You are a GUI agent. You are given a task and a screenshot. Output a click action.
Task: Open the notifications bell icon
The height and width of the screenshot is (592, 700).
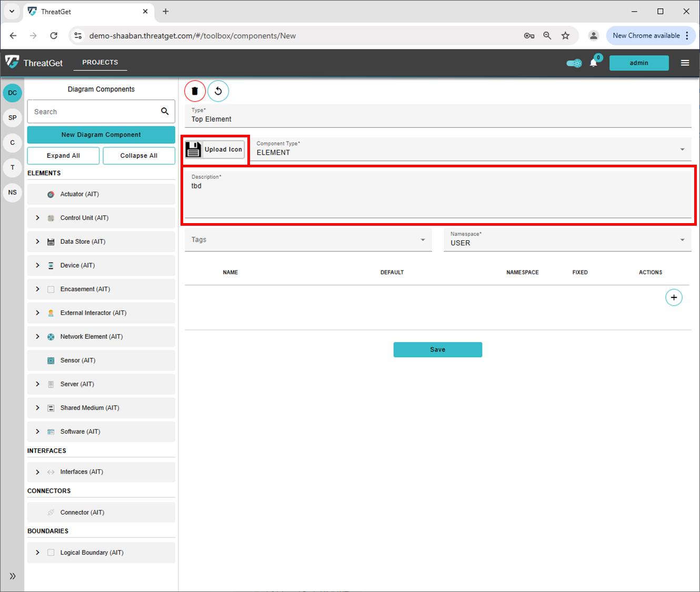click(x=593, y=63)
